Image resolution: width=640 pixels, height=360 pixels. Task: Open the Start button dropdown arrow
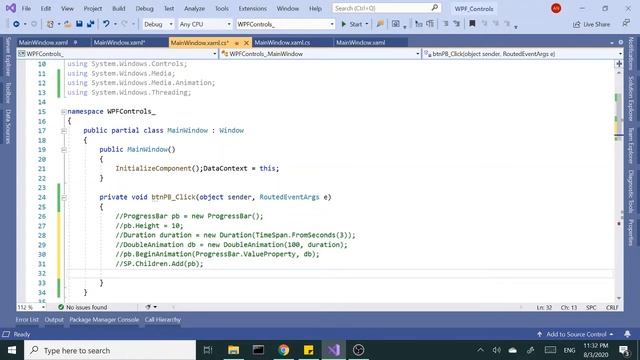[367, 24]
